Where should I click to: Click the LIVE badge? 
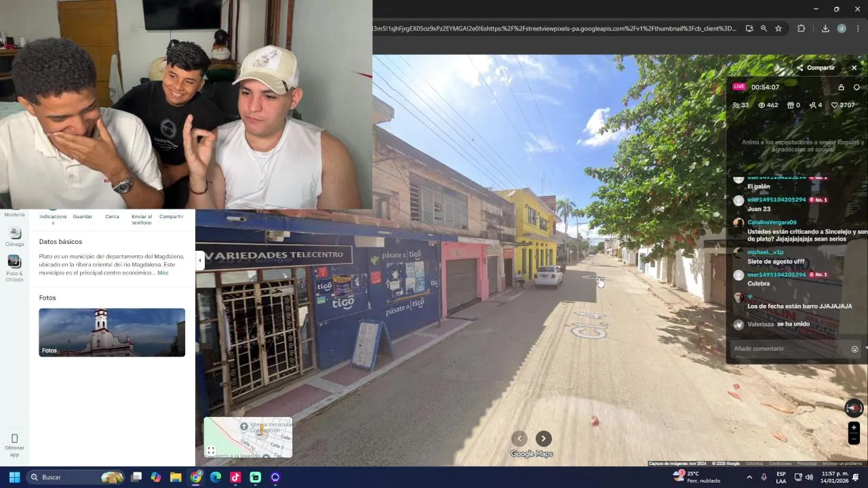pos(739,87)
